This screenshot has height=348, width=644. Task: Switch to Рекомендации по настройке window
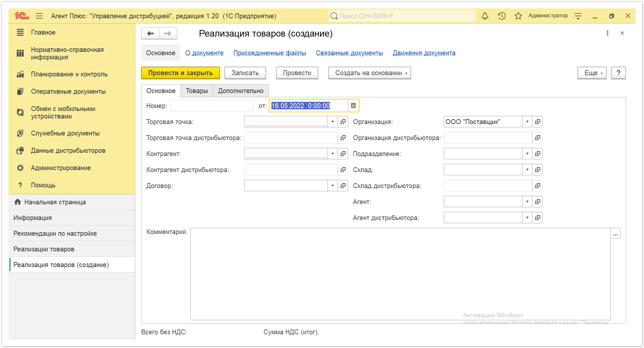(72, 233)
